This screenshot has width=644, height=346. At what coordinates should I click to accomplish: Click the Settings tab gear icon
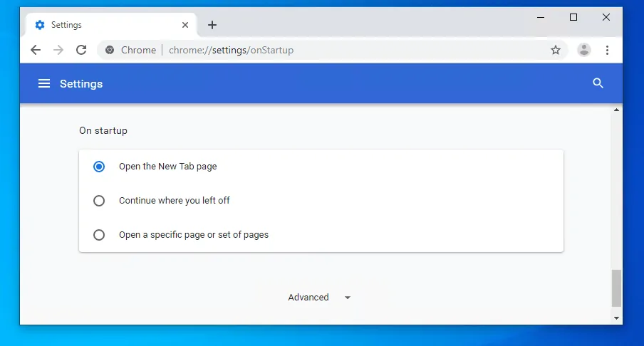tap(40, 25)
